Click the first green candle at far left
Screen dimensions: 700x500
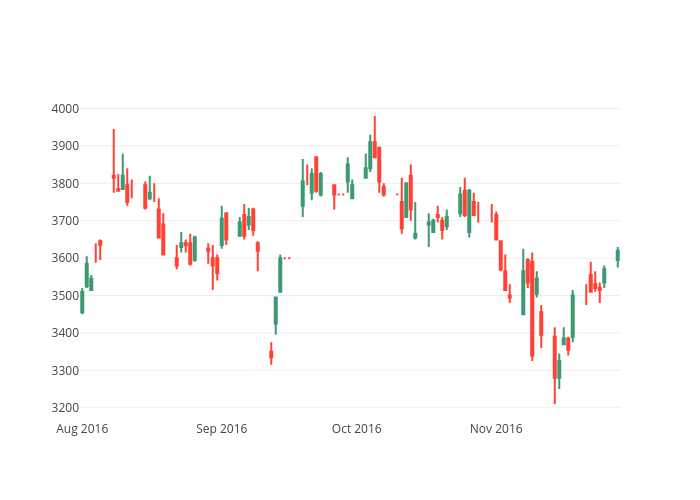point(82,301)
